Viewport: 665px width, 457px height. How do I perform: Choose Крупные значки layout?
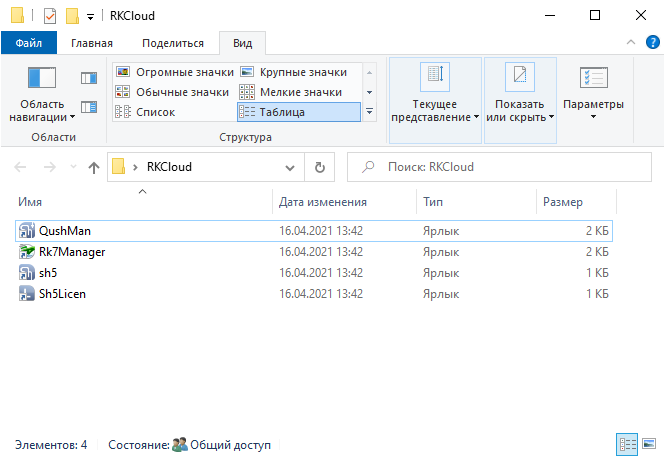pyautogui.click(x=302, y=72)
